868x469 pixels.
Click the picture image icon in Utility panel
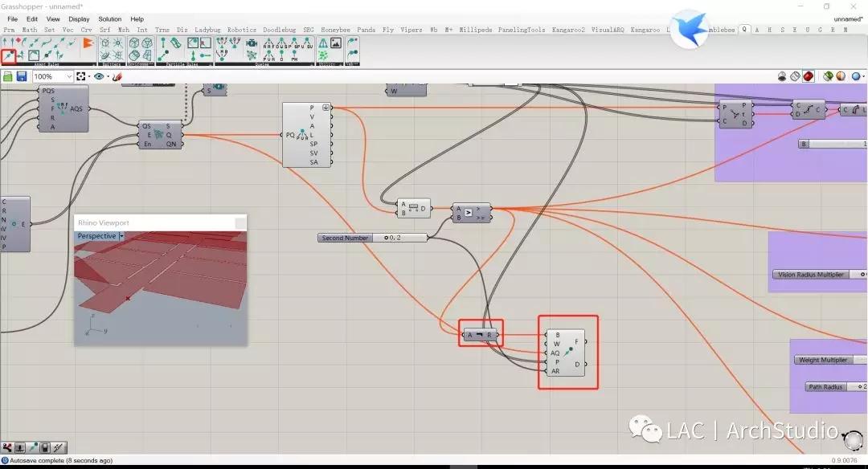click(336, 43)
